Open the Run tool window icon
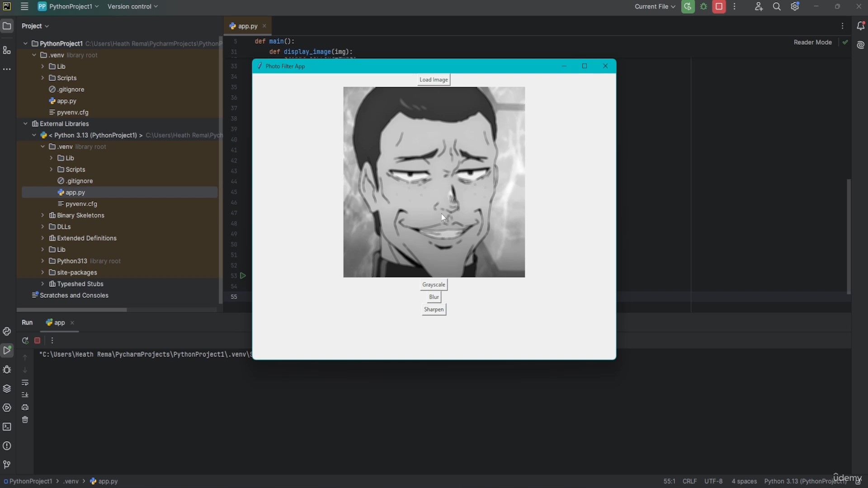Image resolution: width=868 pixels, height=488 pixels. point(7,350)
